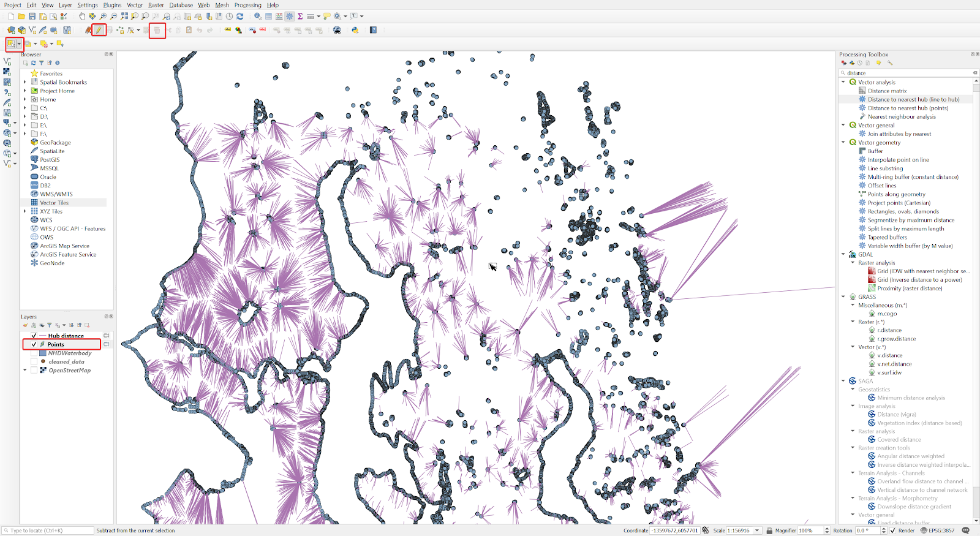Screen dimensions: 980x536
Task: Click the Save Project icon
Action: (x=32, y=17)
